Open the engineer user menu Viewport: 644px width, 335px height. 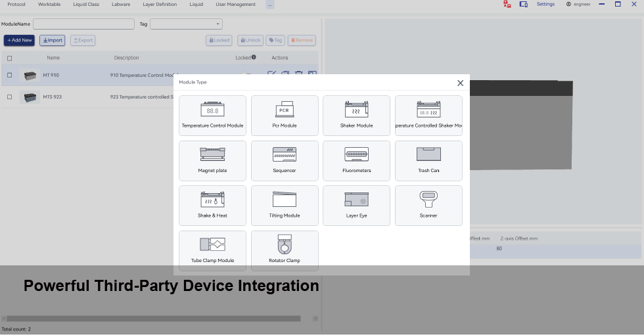coord(578,5)
